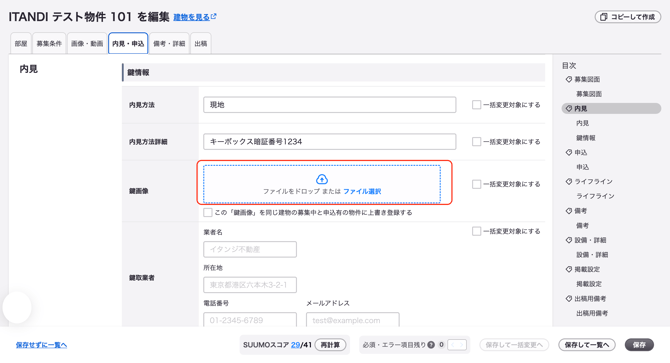670x363 pixels.
Task: Check 一括変更対象にする for 内見方法
Action: [x=476, y=105]
